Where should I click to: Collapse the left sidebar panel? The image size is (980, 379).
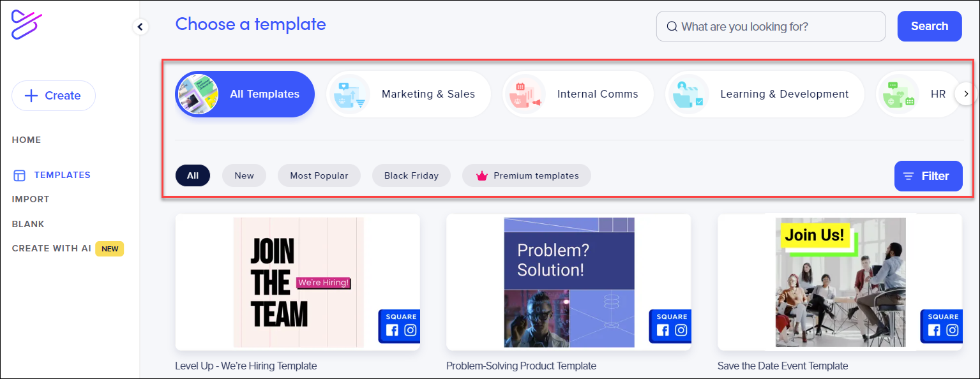click(x=140, y=27)
